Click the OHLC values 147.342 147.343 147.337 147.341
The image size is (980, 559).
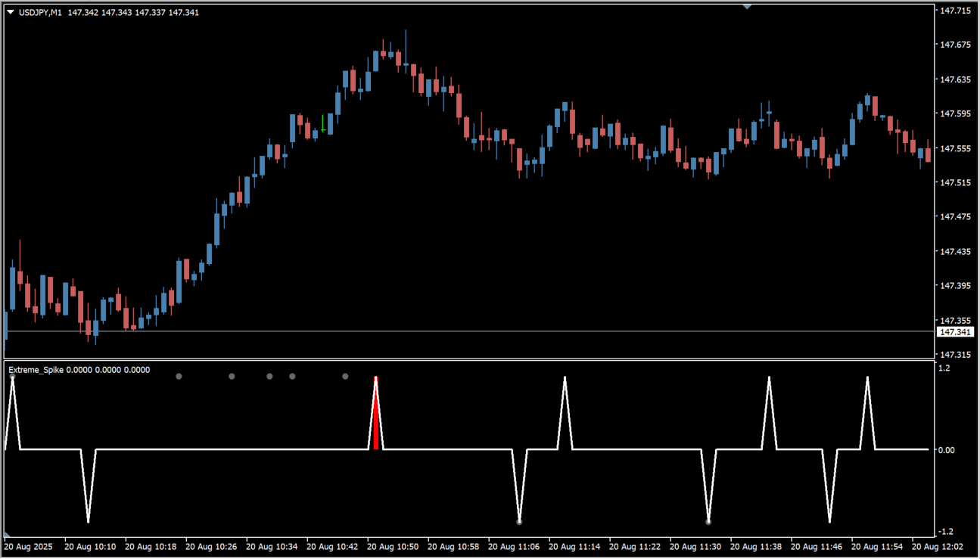pos(133,12)
